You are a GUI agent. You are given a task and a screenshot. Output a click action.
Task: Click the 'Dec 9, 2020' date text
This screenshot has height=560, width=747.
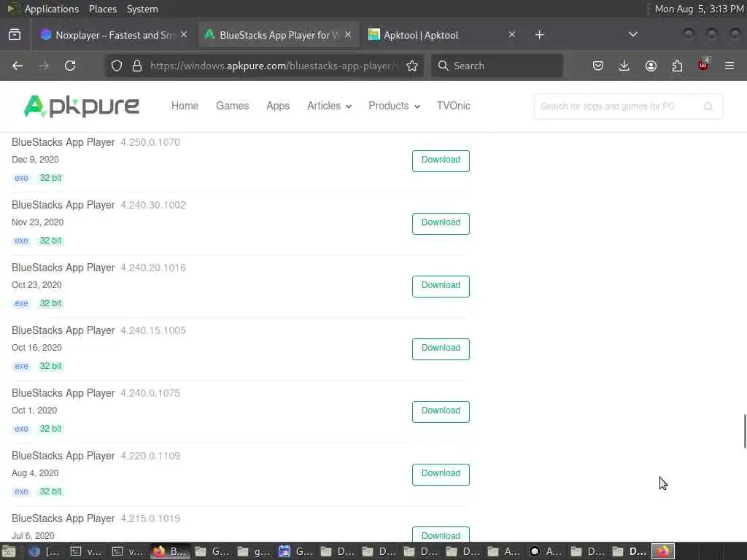[35, 160]
